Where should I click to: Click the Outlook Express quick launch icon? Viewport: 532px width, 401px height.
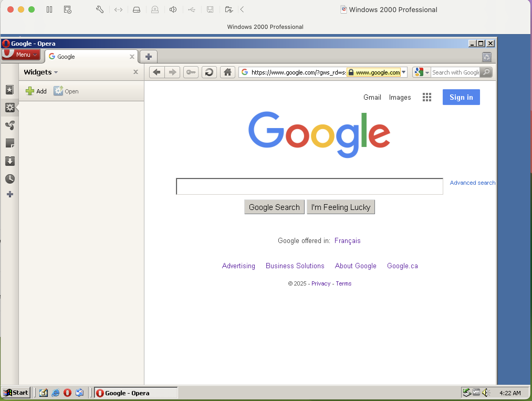(x=80, y=393)
